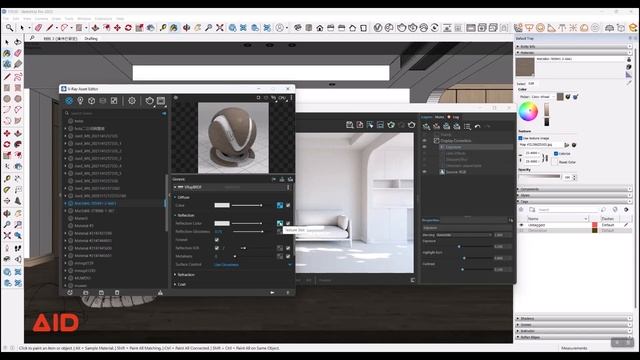Expand the Shadows panel in Default Tray
Image resolution: width=640 pixels, height=360 pixels.
574,318
